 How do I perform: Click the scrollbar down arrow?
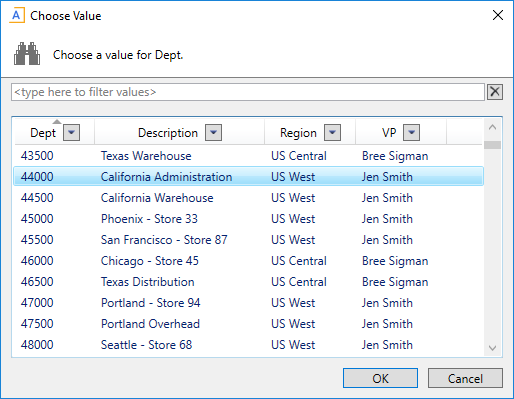pos(492,348)
